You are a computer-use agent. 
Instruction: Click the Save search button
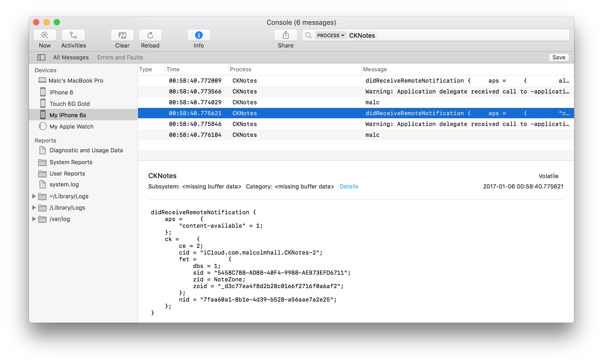coord(559,57)
